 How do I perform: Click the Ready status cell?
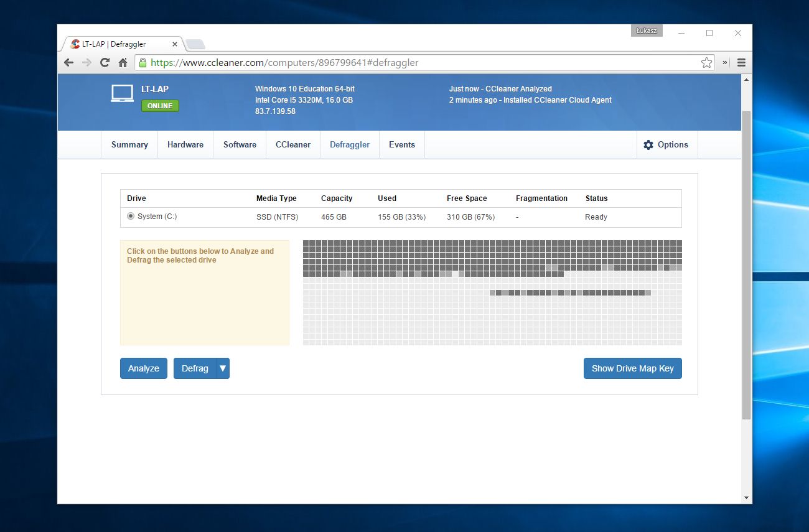click(x=596, y=217)
